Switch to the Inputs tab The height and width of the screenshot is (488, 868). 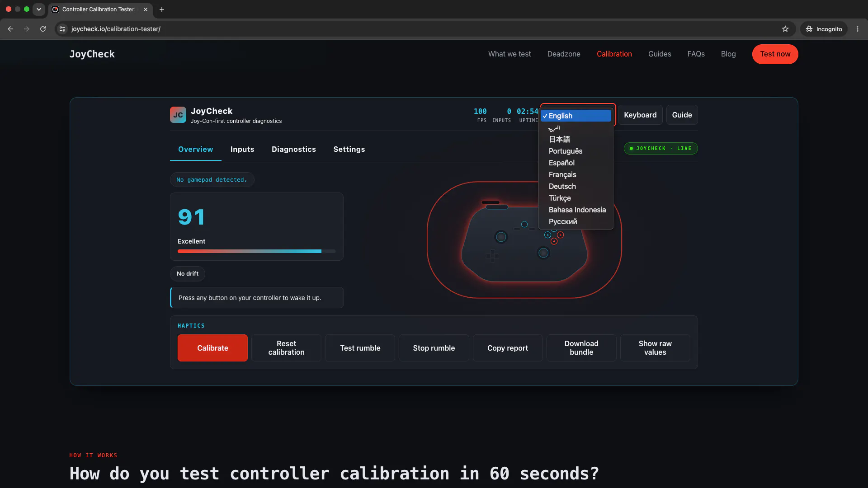point(242,149)
